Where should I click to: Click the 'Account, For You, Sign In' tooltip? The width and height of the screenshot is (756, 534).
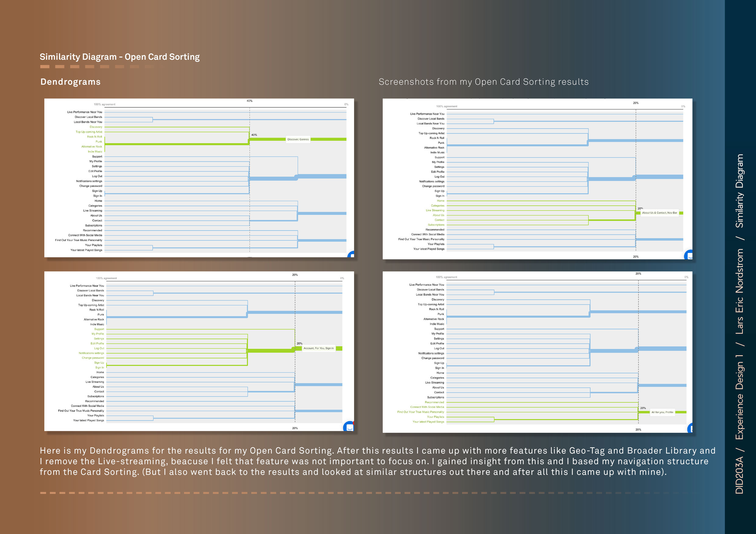click(318, 348)
